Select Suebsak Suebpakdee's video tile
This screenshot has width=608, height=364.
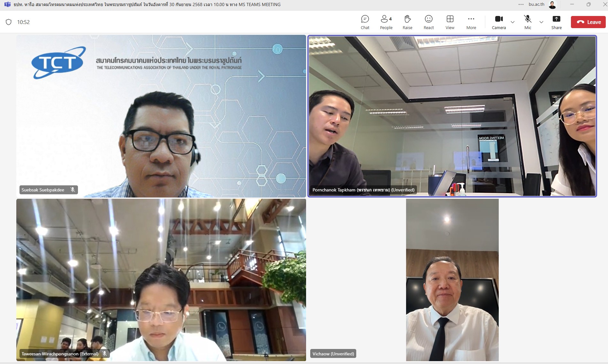tap(161, 116)
